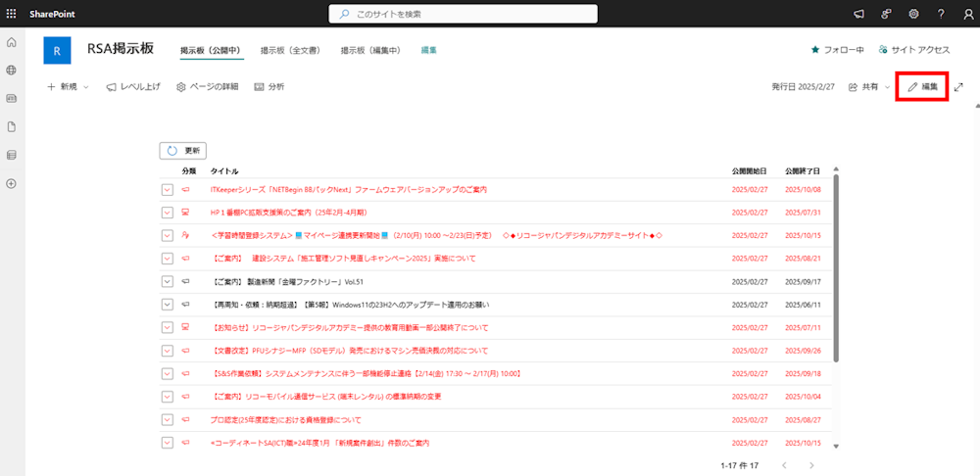Open the account profile icon
This screenshot has width=980, height=476.
[x=968, y=14]
